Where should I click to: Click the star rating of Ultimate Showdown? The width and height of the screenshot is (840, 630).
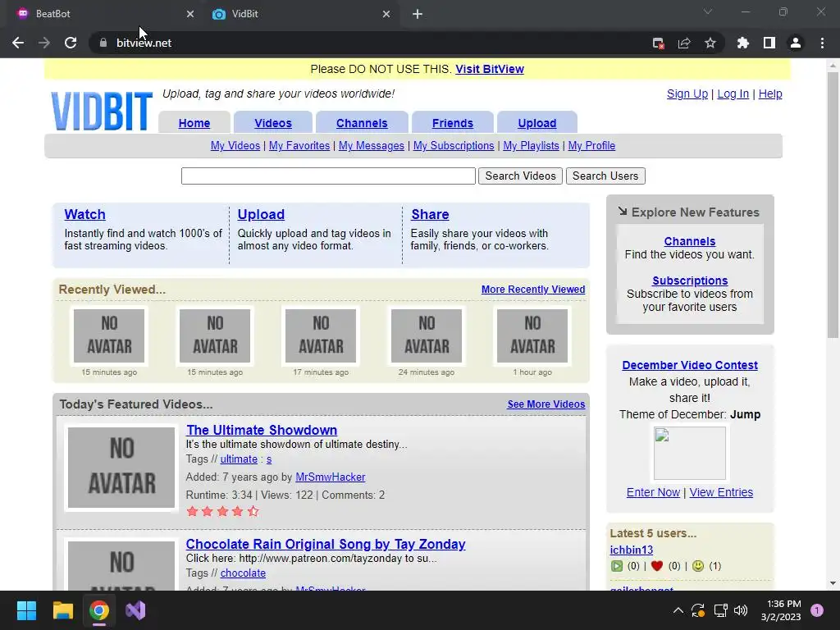point(223,511)
